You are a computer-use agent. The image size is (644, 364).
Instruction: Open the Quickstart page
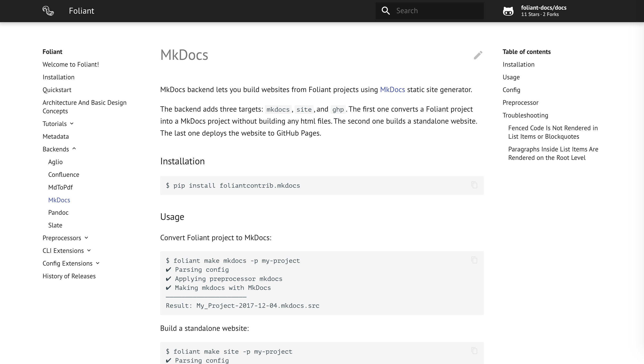tap(57, 90)
